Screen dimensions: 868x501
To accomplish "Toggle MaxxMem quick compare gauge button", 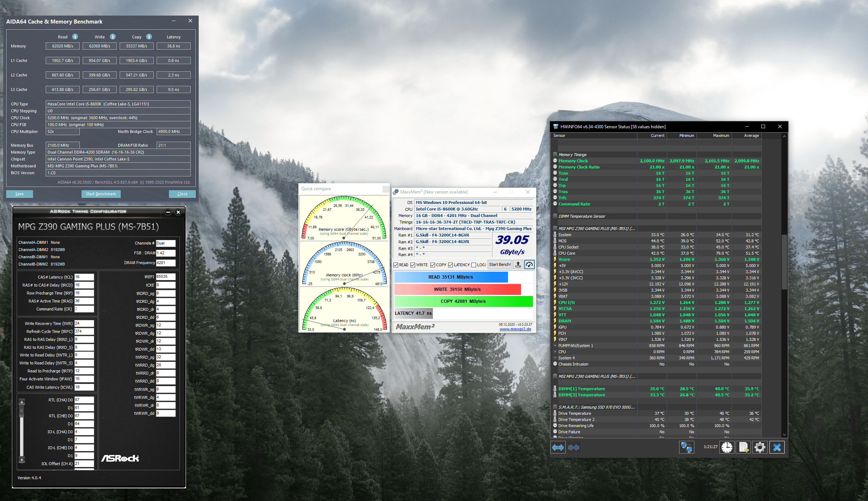I will [x=529, y=265].
